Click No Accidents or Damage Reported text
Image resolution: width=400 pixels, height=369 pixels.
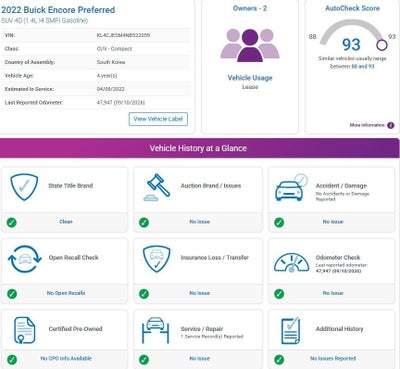[343, 196]
